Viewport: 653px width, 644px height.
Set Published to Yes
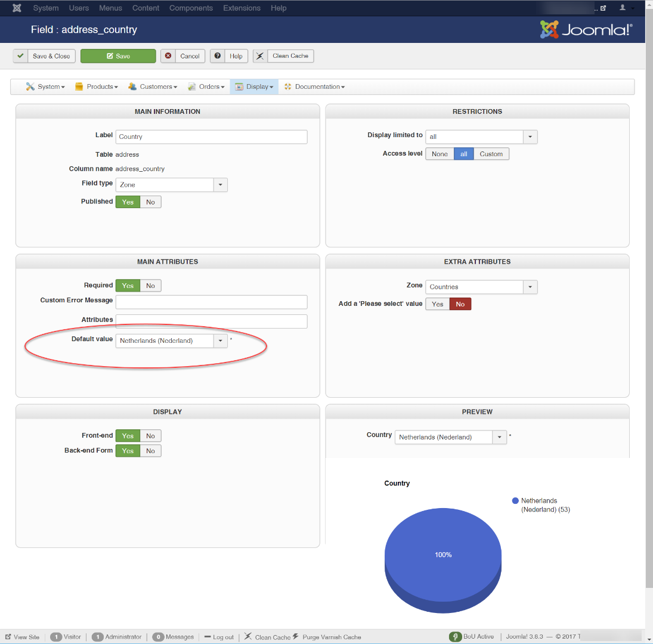128,202
